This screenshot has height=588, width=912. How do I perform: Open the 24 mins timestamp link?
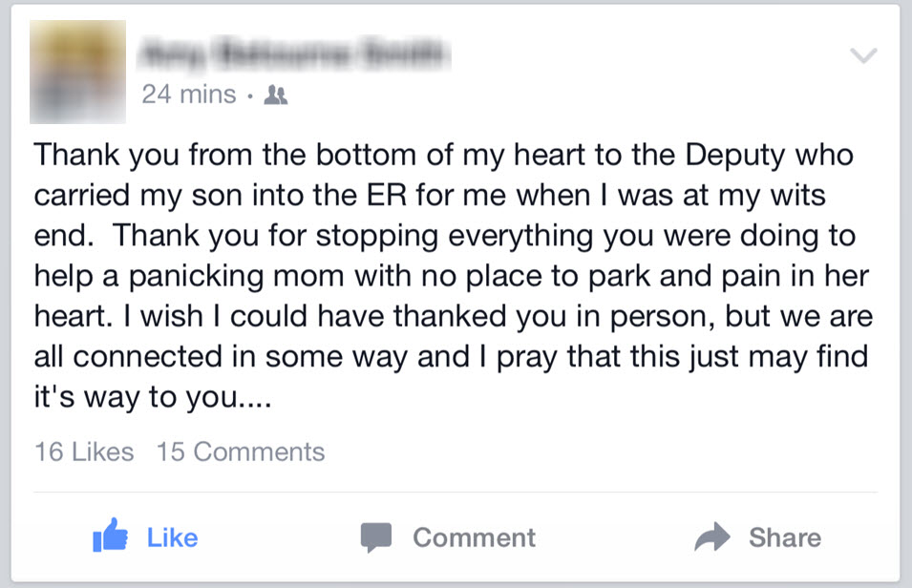click(189, 94)
